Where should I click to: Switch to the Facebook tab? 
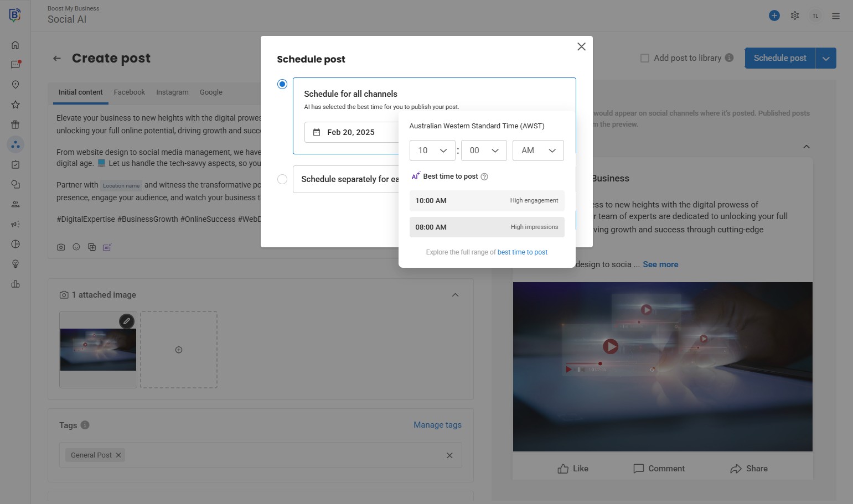coord(129,92)
